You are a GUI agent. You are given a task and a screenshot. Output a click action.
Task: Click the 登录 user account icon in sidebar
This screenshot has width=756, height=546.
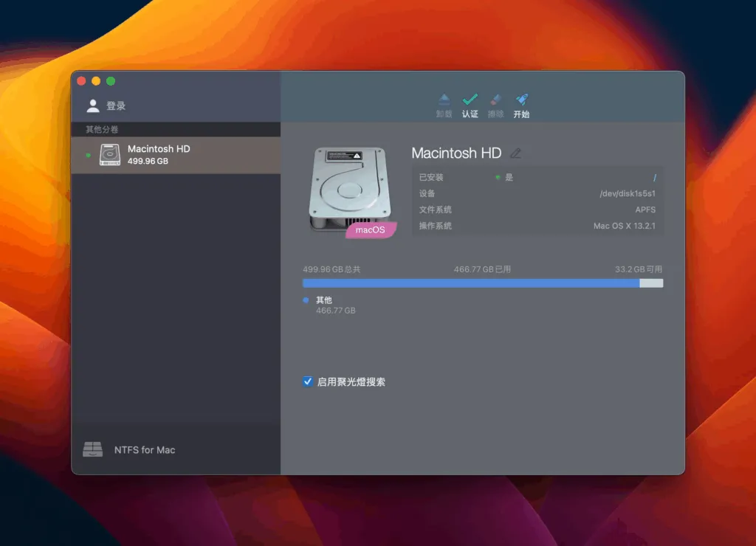point(92,105)
